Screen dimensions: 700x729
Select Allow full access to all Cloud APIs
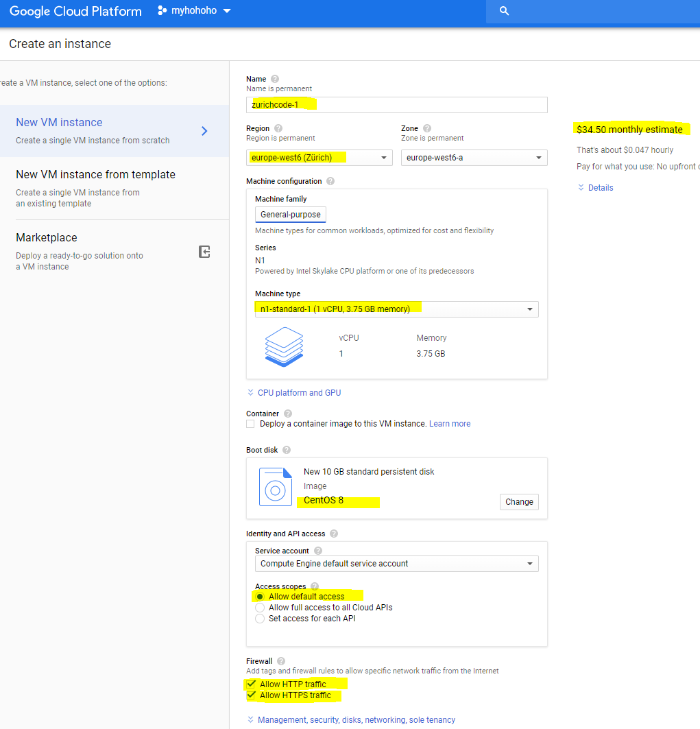click(260, 608)
